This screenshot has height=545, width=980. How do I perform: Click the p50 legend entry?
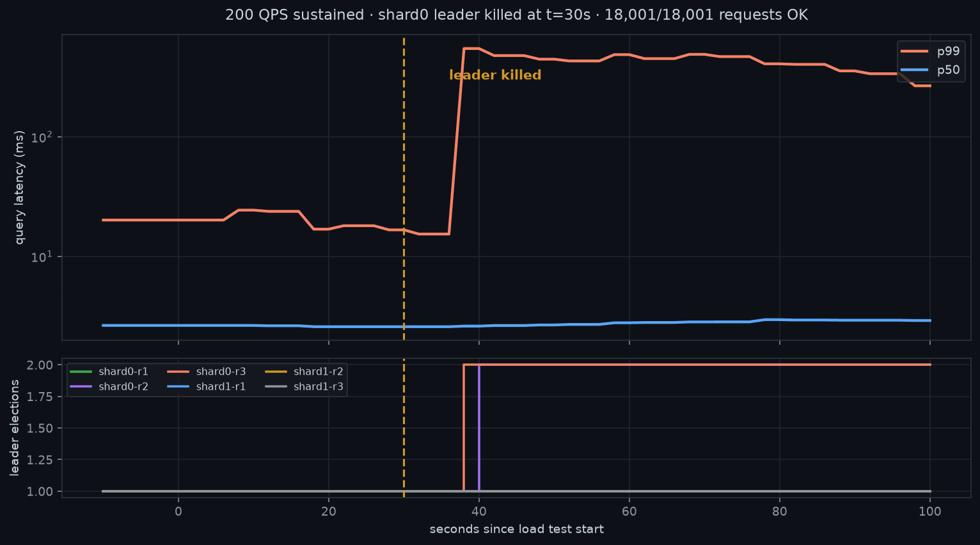coord(931,70)
